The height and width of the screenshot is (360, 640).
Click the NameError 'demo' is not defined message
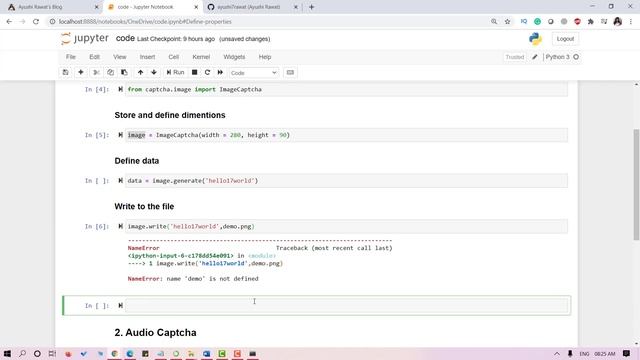click(x=193, y=279)
